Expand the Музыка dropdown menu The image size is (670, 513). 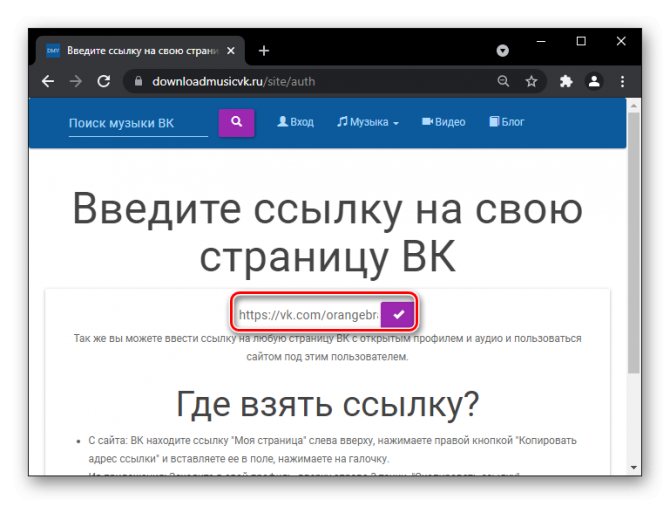click(368, 122)
